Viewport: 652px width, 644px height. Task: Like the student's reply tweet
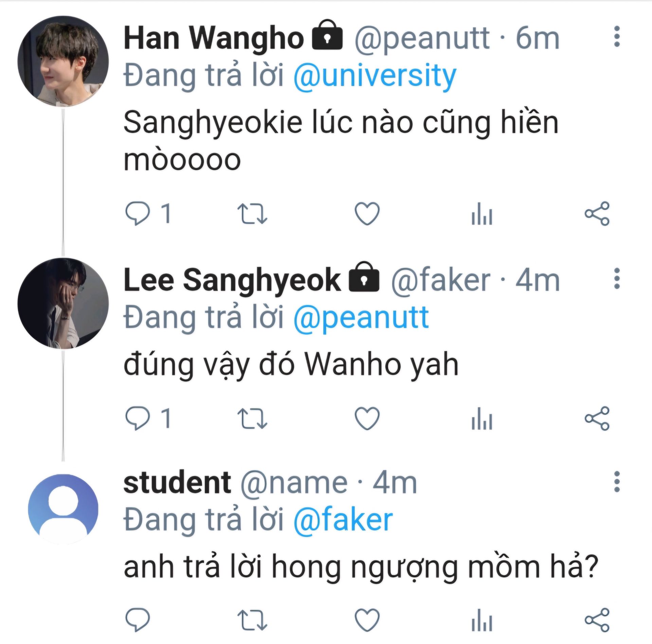click(x=367, y=620)
